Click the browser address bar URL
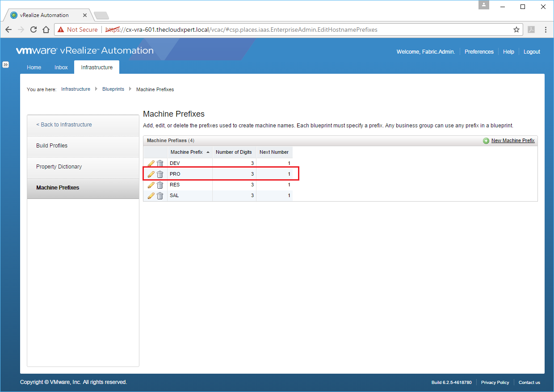The image size is (554, 392). pos(250,30)
